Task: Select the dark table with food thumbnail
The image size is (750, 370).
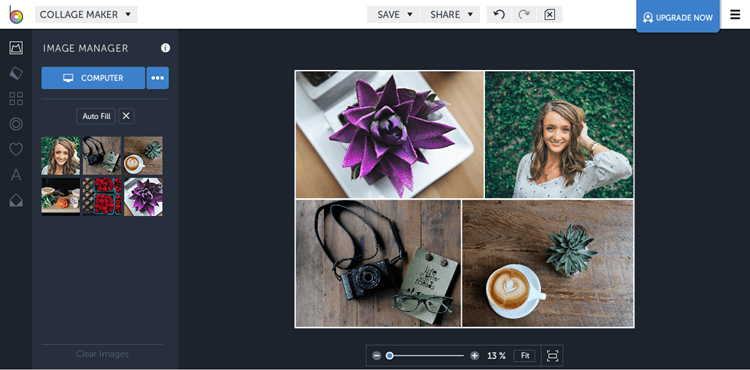Action: 60,197
